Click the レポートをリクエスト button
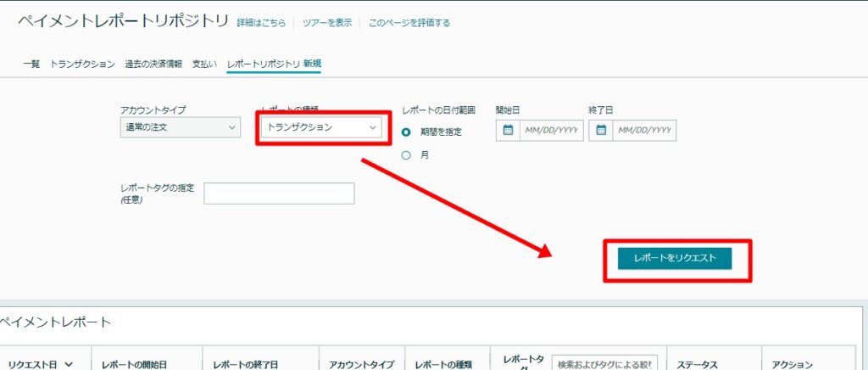 pyautogui.click(x=675, y=257)
